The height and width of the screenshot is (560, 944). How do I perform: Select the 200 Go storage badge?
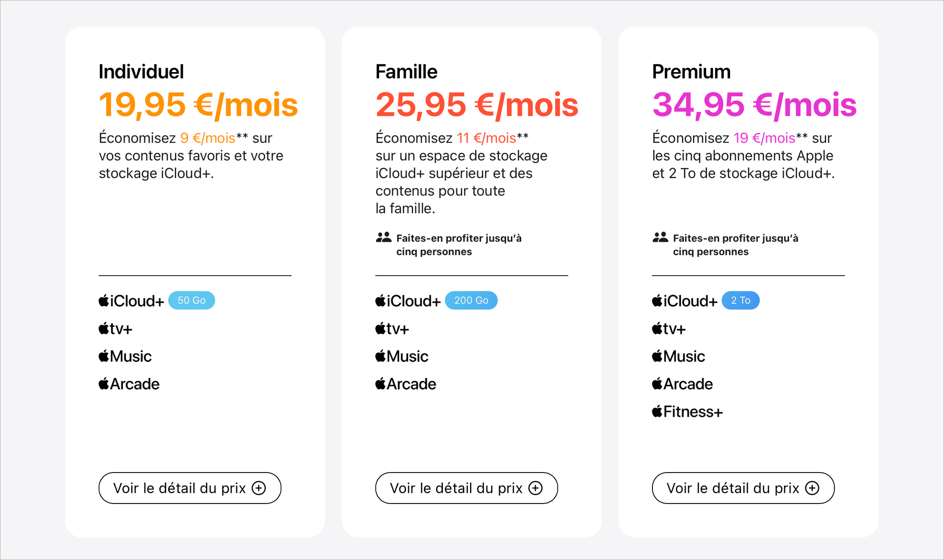471,300
